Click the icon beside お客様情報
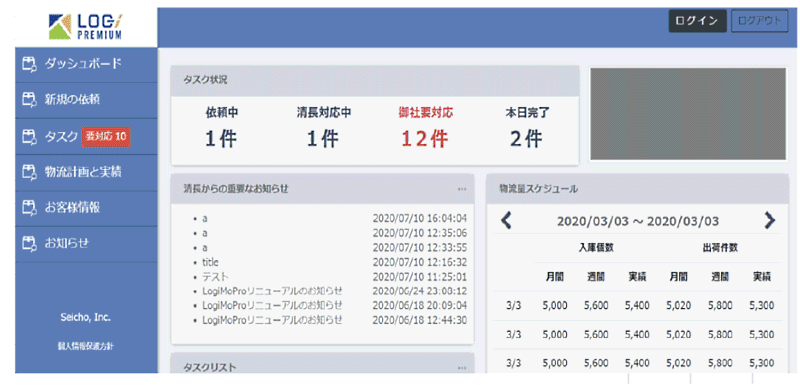 point(30,208)
